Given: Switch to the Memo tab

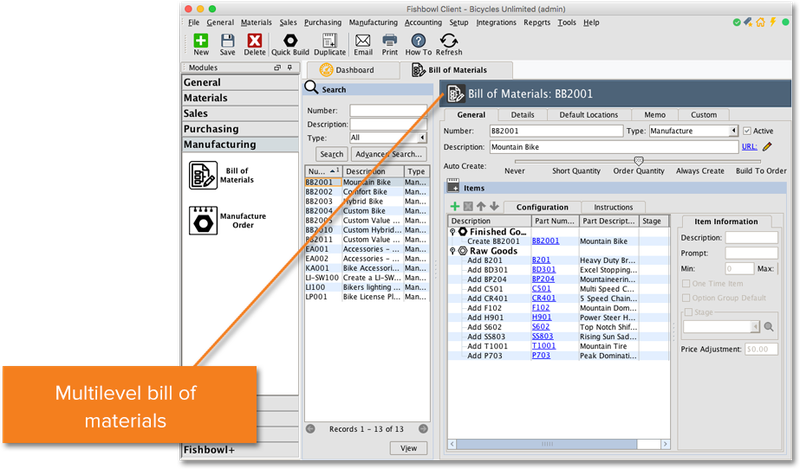Looking at the screenshot, I should pos(655,115).
